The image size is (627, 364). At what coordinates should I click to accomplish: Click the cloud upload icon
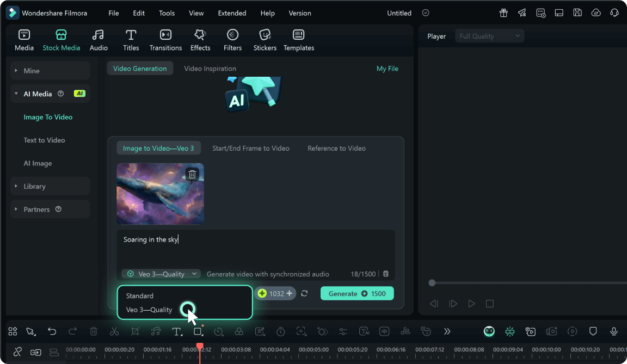coord(596,13)
